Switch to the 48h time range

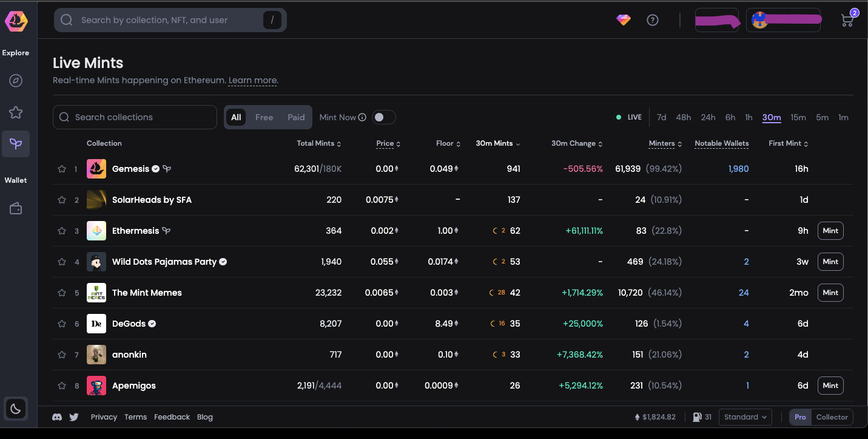click(684, 117)
